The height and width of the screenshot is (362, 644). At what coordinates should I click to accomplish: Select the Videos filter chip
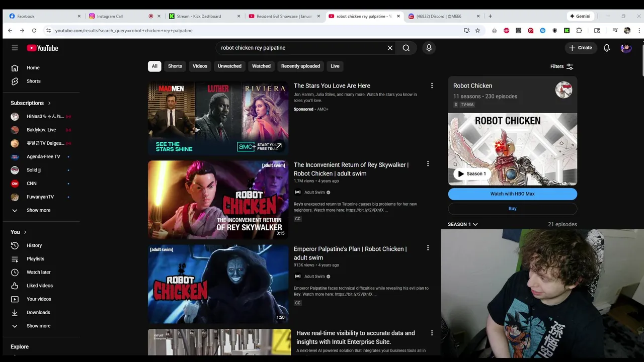(200, 66)
